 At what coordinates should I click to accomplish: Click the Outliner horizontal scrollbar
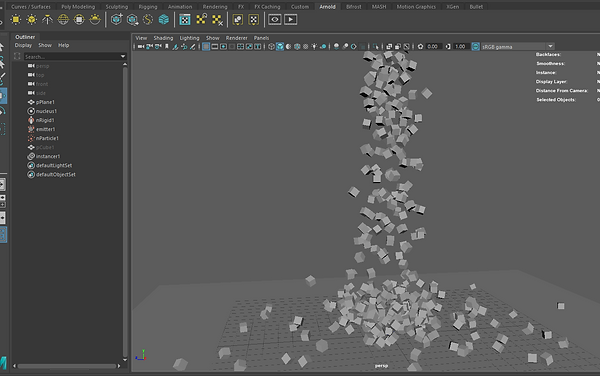[x=67, y=366]
